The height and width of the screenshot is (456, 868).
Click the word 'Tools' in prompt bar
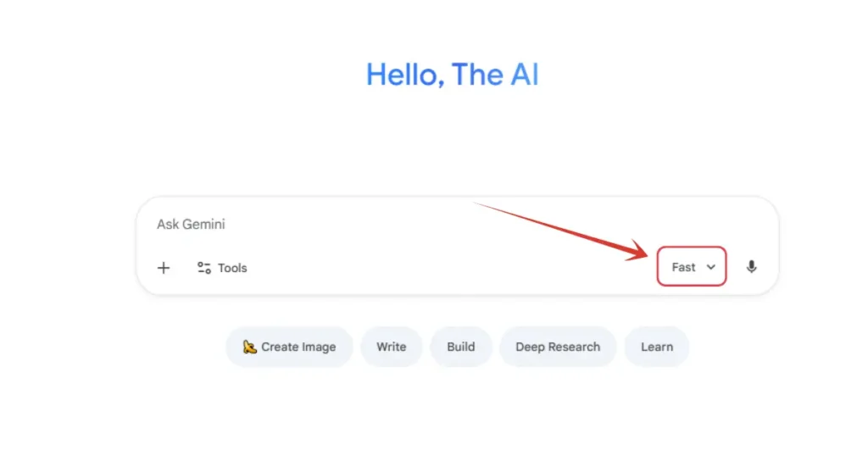(x=232, y=268)
